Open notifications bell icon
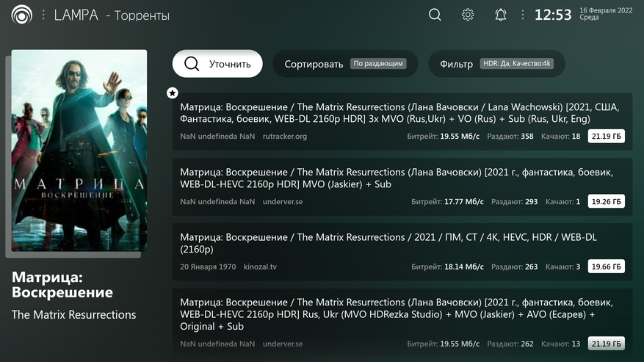 click(500, 15)
